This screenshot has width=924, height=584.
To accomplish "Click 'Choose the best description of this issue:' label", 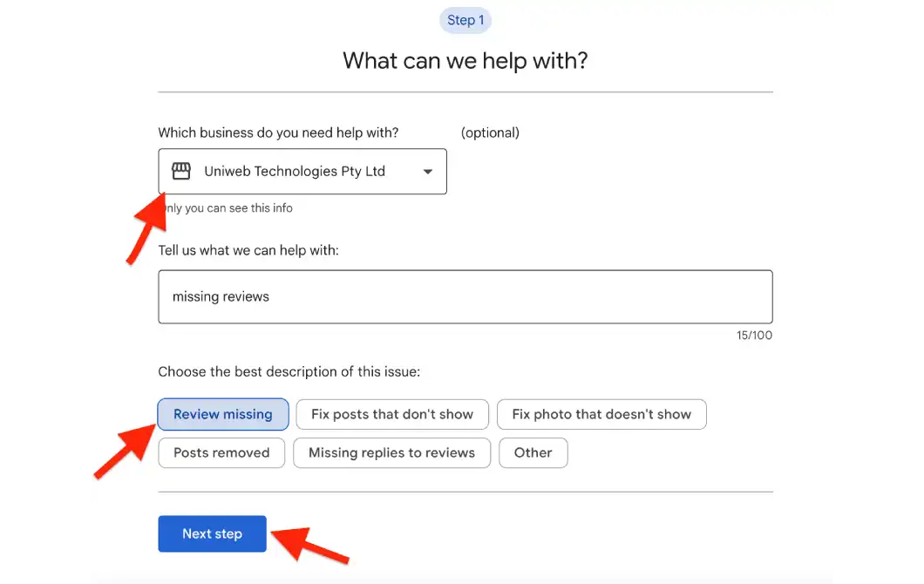I will pos(289,372).
